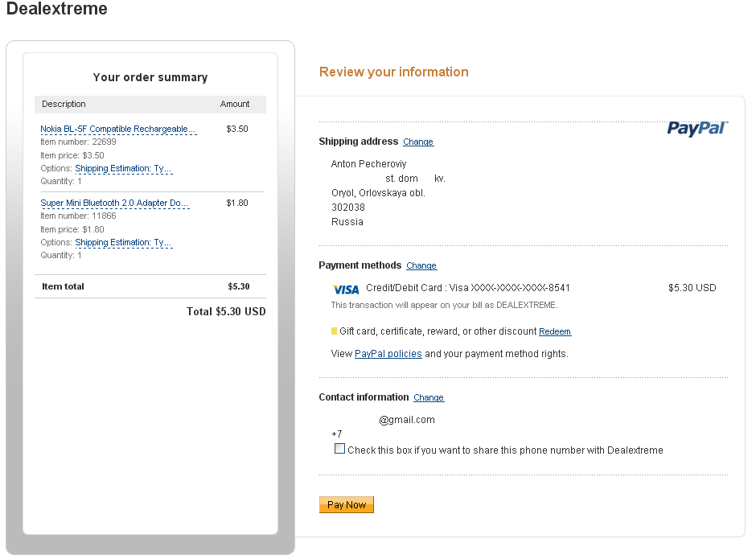Viewport: 756px width, 559px height.
Task: Click the Description column header
Action: point(64,104)
